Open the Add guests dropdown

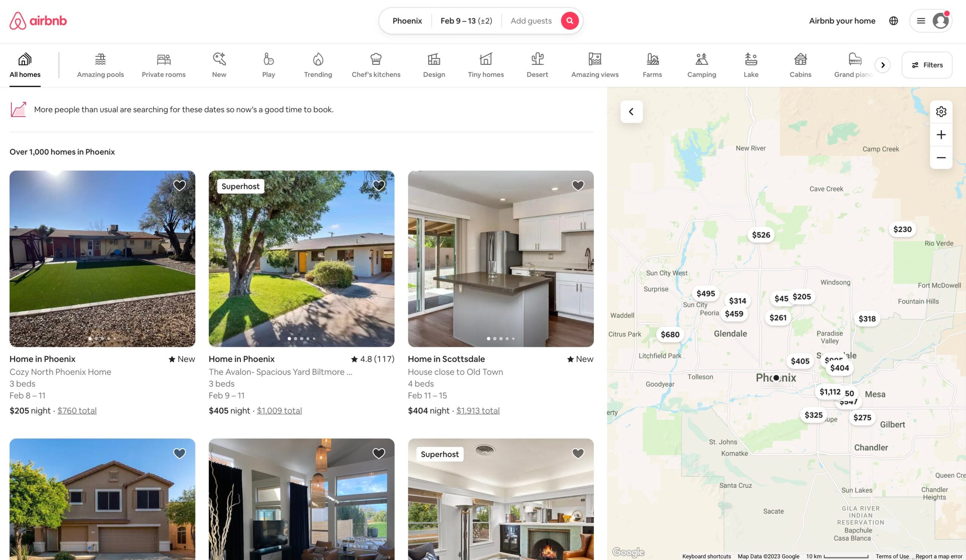coord(531,21)
